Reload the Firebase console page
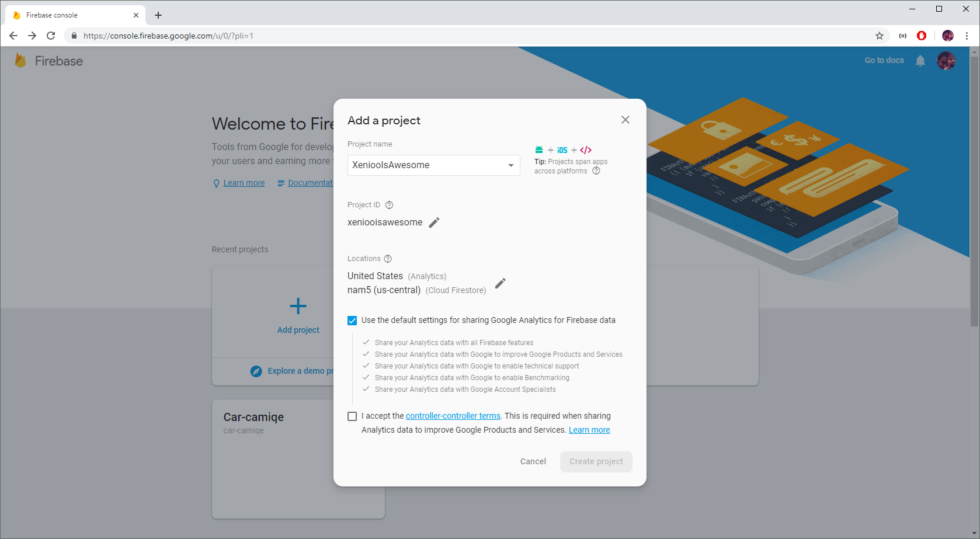 51,36
